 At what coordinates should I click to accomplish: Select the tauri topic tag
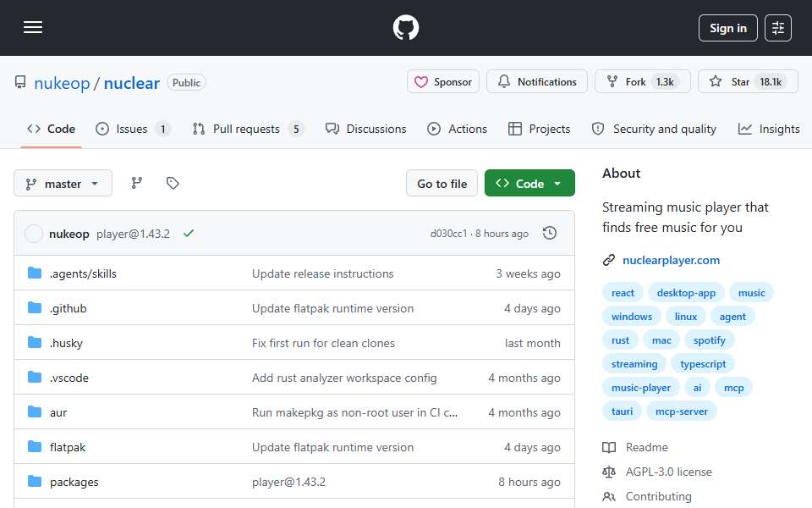pos(622,412)
